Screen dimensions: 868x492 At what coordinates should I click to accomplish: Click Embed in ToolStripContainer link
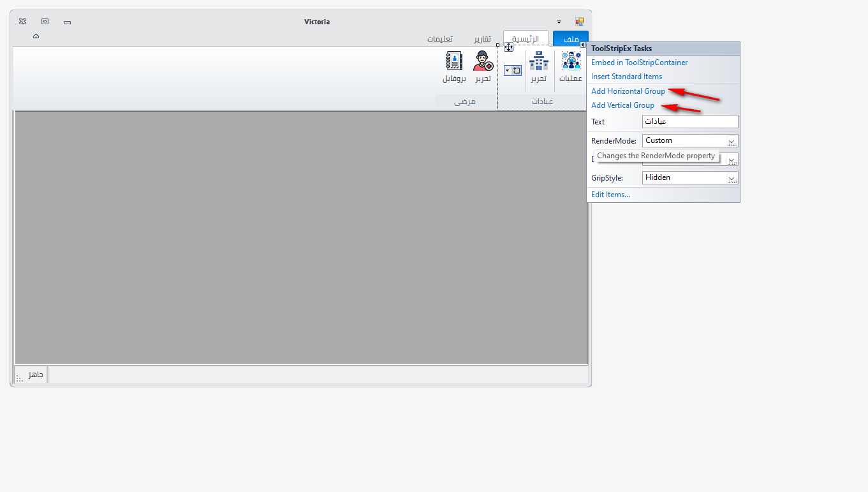pyautogui.click(x=639, y=63)
